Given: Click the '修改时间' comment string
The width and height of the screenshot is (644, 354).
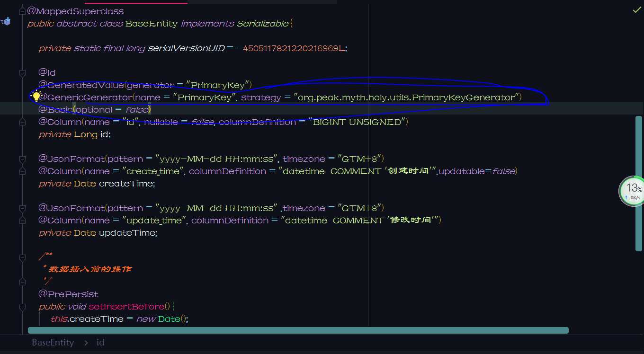Looking at the screenshot, I should tap(410, 220).
